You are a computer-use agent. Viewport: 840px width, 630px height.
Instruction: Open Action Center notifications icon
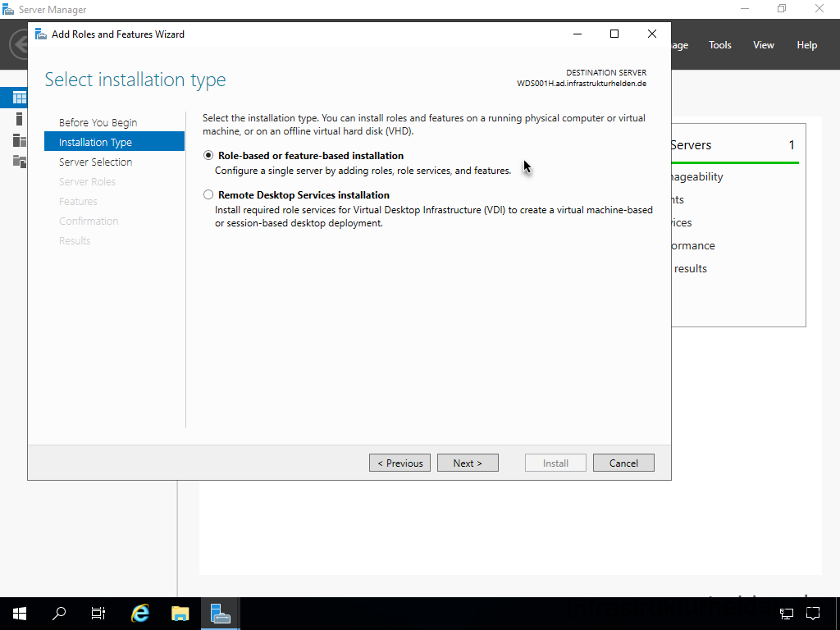[x=813, y=614]
